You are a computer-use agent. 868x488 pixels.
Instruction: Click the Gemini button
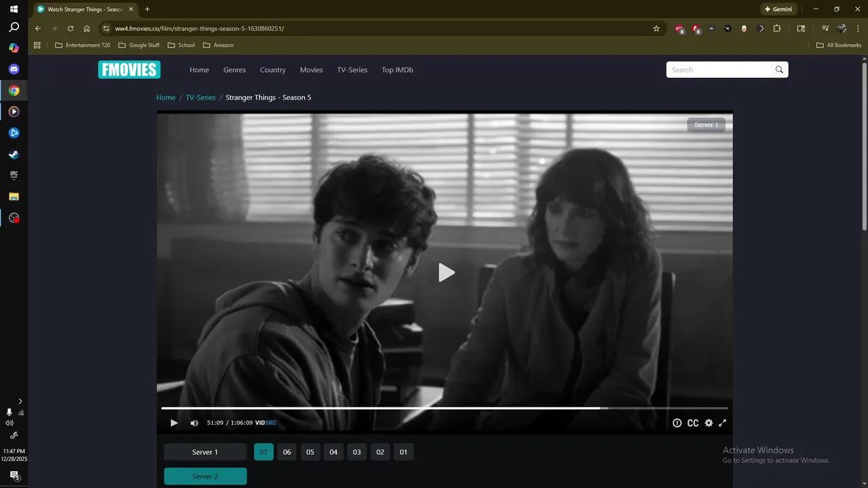pyautogui.click(x=778, y=9)
